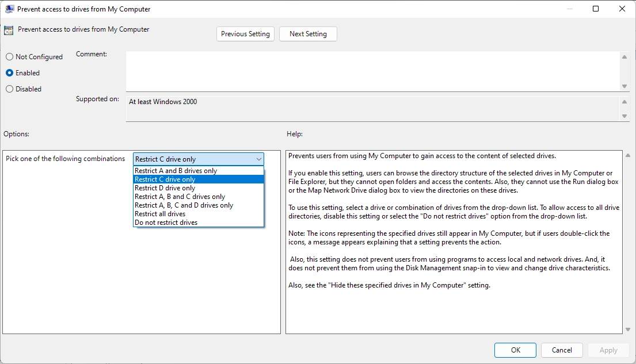
Task: Click the policy icon in the title bar
Action: [10, 9]
